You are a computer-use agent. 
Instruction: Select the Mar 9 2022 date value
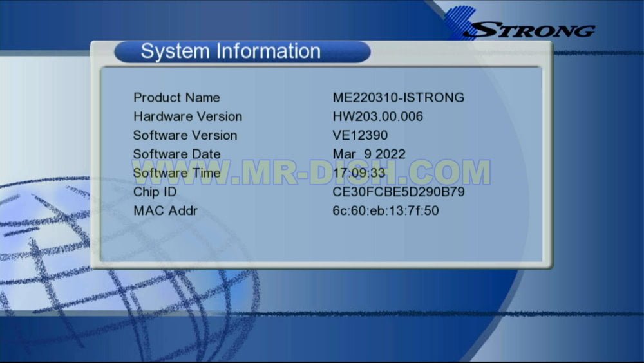[369, 154]
